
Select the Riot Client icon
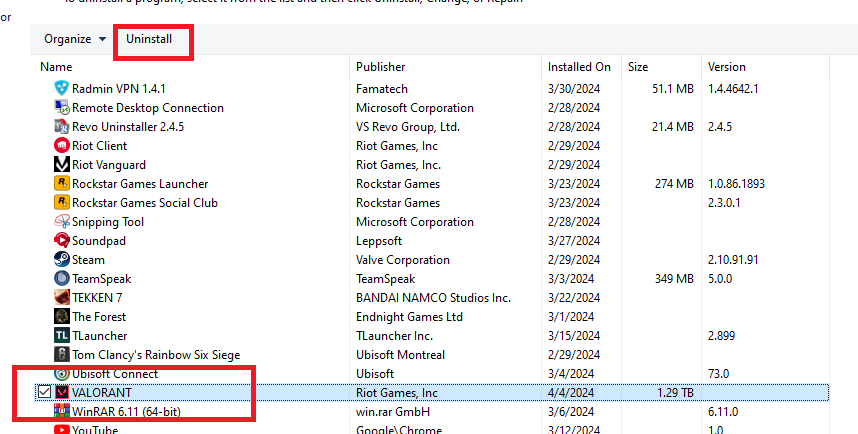pyautogui.click(x=62, y=146)
